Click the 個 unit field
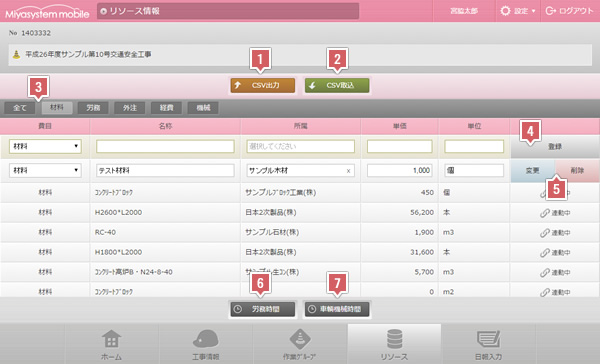Viewport: 600px width, 364px height. click(474, 171)
